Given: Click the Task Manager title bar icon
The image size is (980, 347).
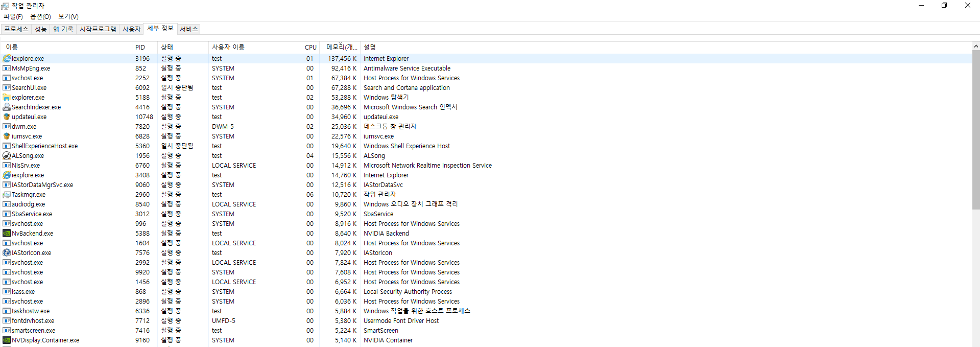Looking at the screenshot, I should (5, 6).
